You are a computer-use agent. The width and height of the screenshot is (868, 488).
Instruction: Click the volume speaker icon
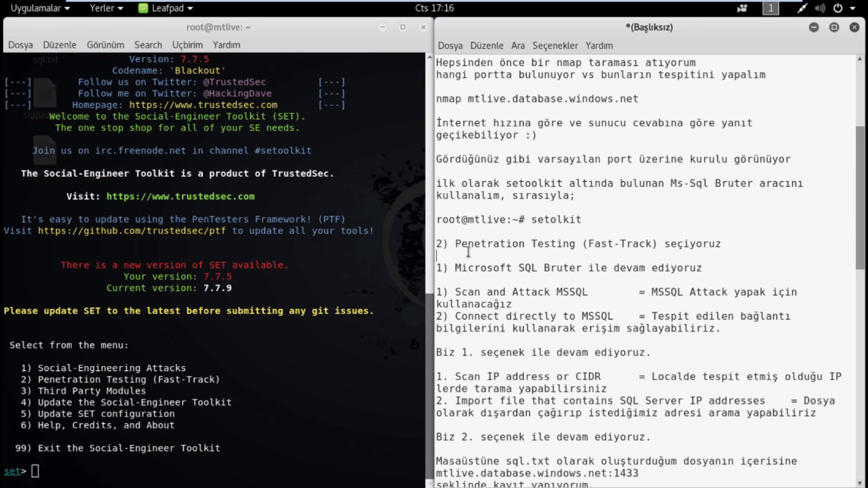820,8
